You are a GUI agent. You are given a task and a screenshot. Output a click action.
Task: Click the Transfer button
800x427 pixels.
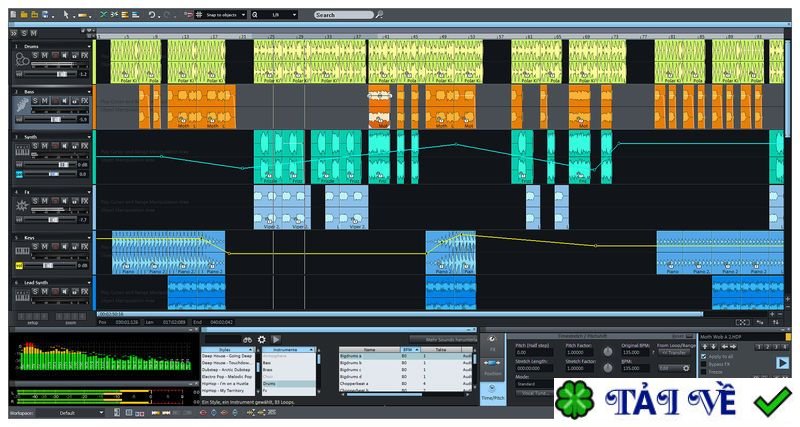click(x=676, y=353)
